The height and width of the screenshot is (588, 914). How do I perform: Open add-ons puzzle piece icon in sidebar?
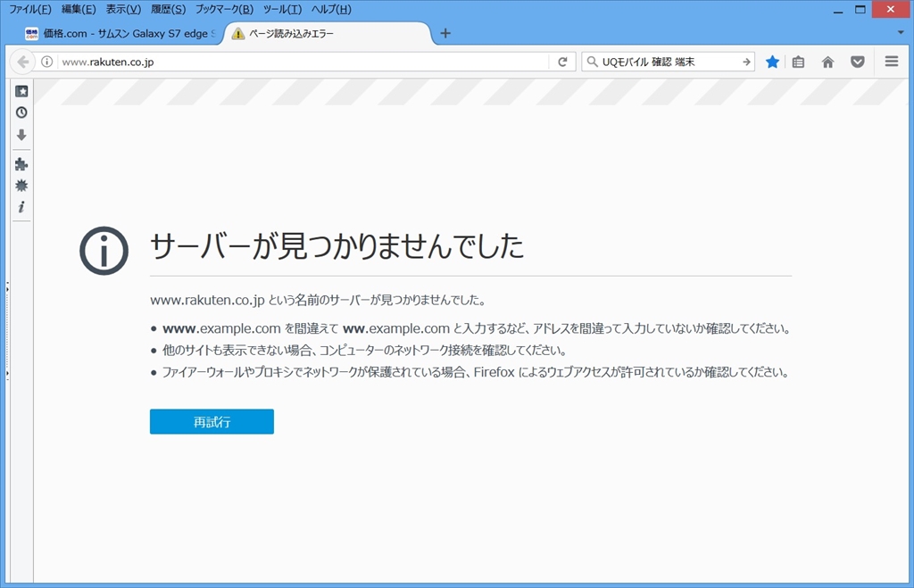21,164
